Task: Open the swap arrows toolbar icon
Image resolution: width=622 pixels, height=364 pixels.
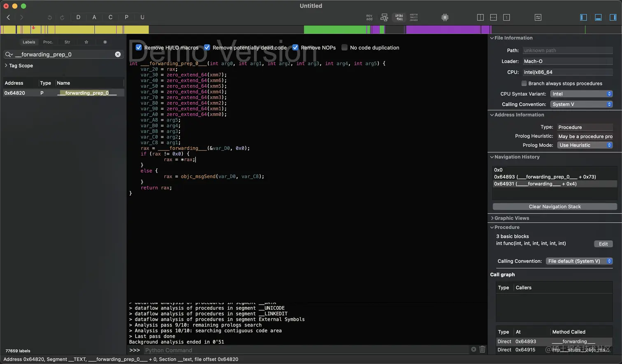Action: click(538, 17)
